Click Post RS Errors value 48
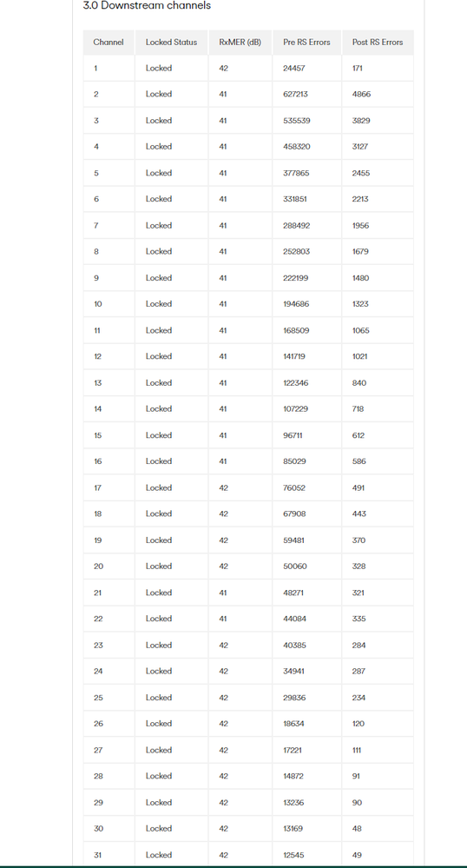The width and height of the screenshot is (467, 868). pos(357,829)
